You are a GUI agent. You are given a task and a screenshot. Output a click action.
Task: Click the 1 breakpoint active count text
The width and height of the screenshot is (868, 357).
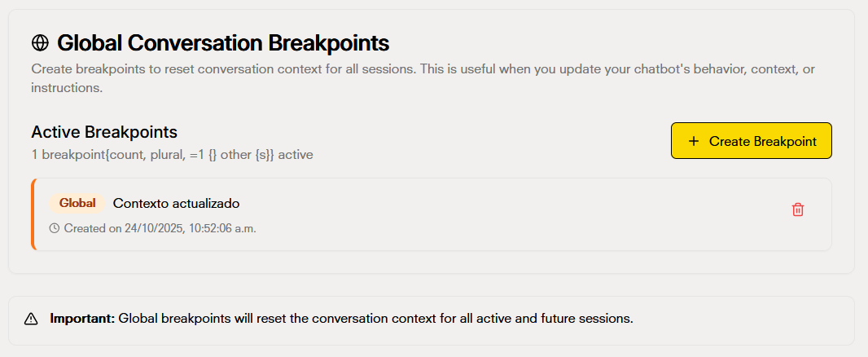pos(172,154)
